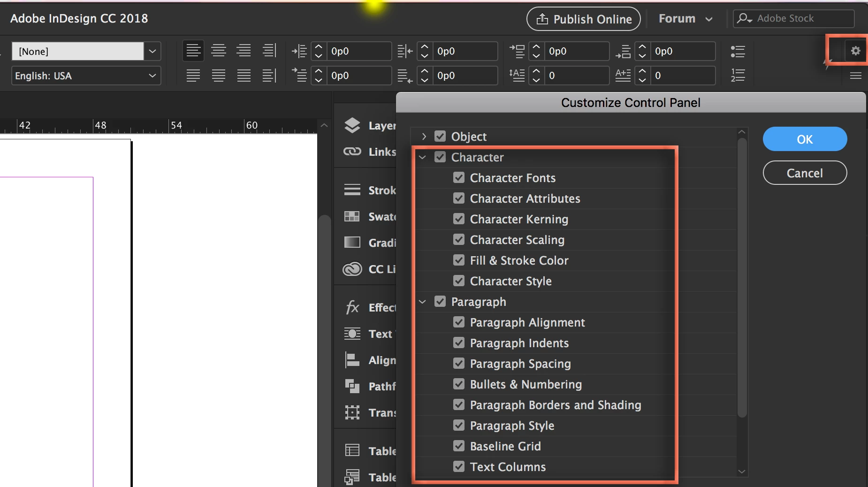Collapse the Paragraph group chevron
868x487 pixels.
click(x=423, y=302)
